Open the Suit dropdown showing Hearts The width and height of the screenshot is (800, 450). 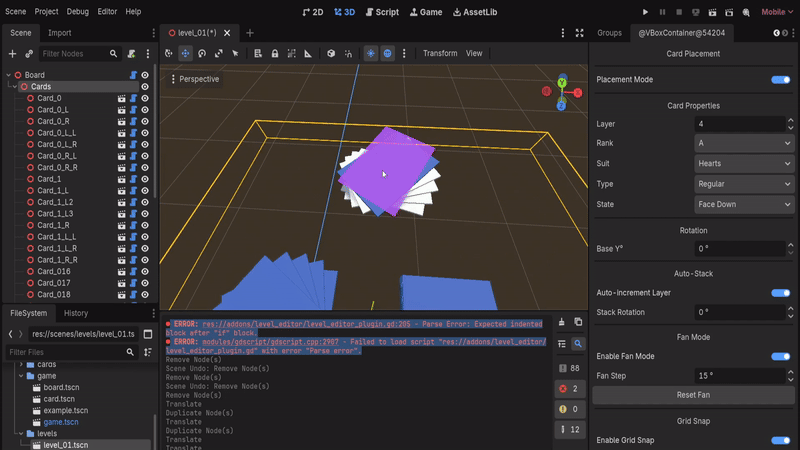tap(745, 163)
